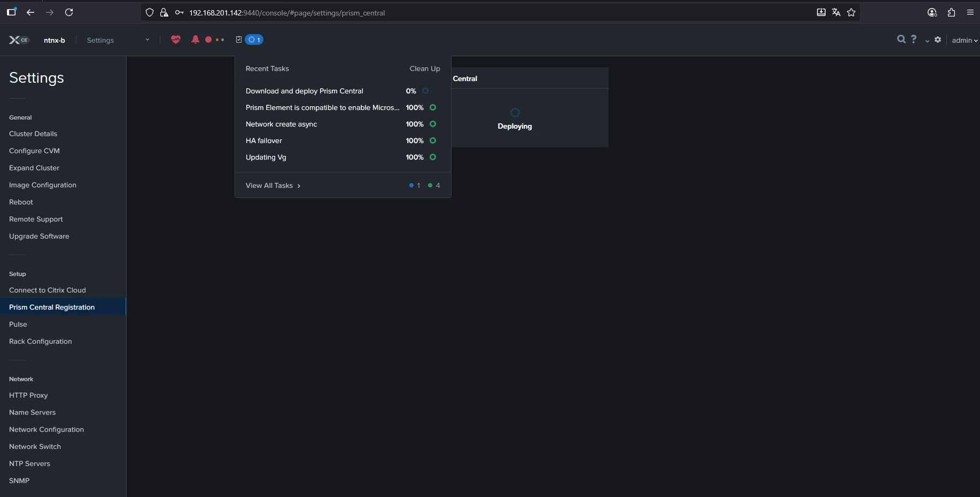Image resolution: width=980 pixels, height=497 pixels.
Task: Open HTTP Proxy settings
Action: (28, 395)
